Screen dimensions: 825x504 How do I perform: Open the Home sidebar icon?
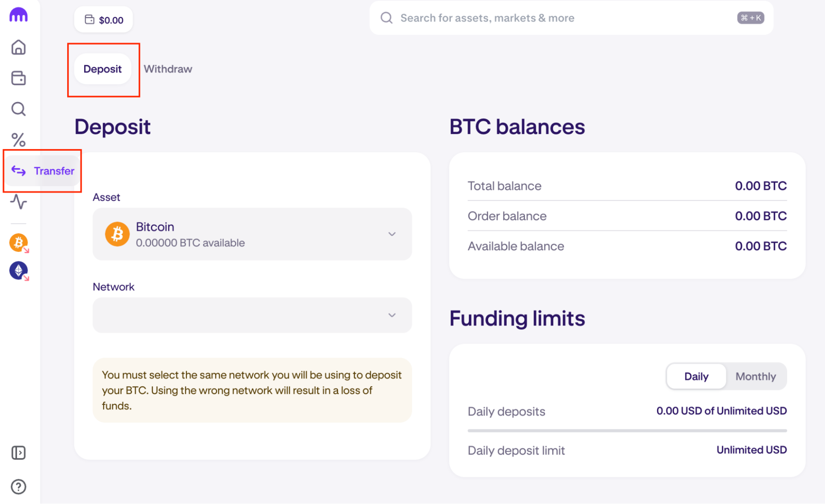tap(19, 47)
